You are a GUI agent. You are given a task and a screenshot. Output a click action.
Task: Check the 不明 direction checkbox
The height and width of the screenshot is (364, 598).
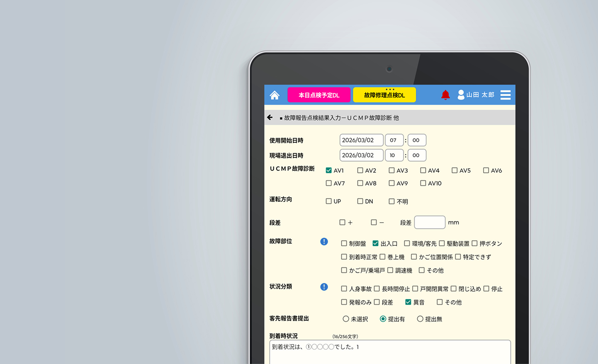pyautogui.click(x=391, y=201)
